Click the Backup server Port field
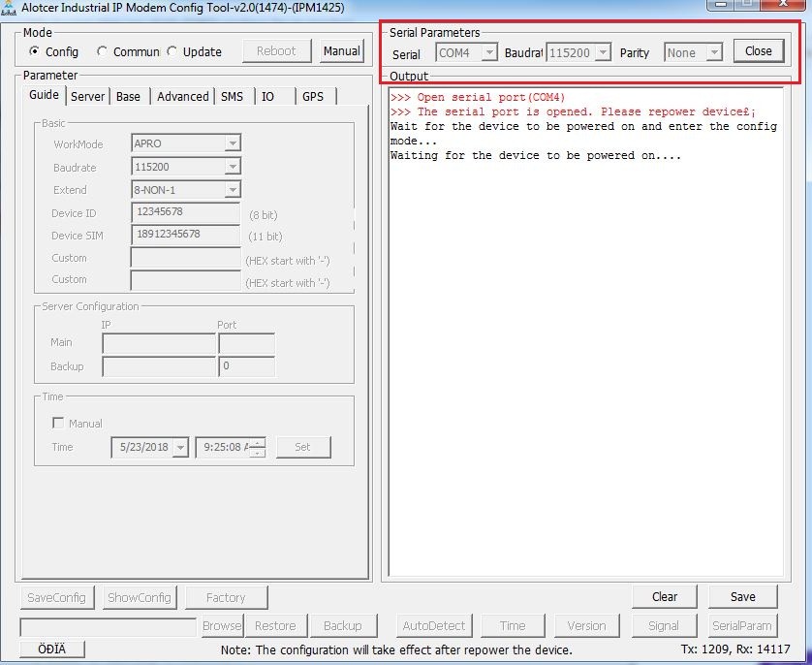This screenshot has width=812, height=665. (246, 366)
